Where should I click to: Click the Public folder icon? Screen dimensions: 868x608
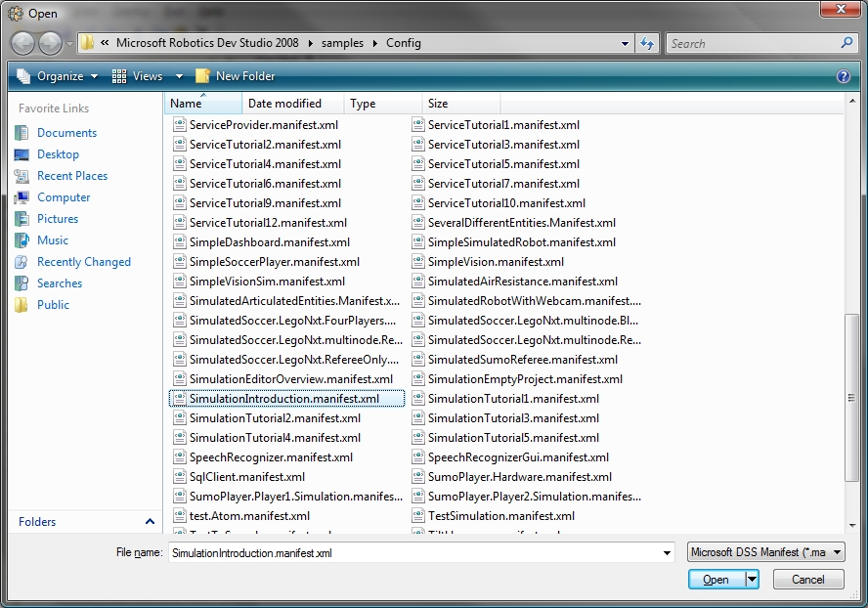(x=22, y=305)
